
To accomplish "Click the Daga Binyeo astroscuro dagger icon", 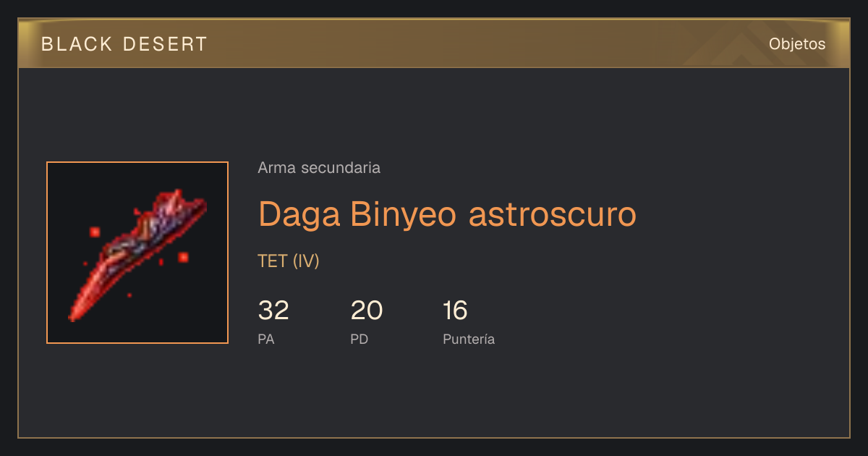I will (x=137, y=253).
